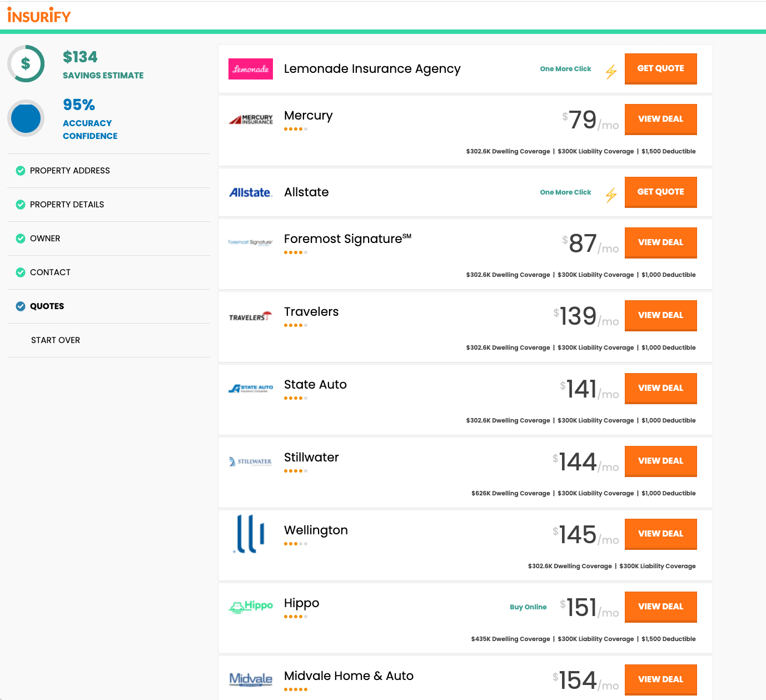Click Wellington's rating dots
Screen dimensions: 766x700
click(296, 544)
